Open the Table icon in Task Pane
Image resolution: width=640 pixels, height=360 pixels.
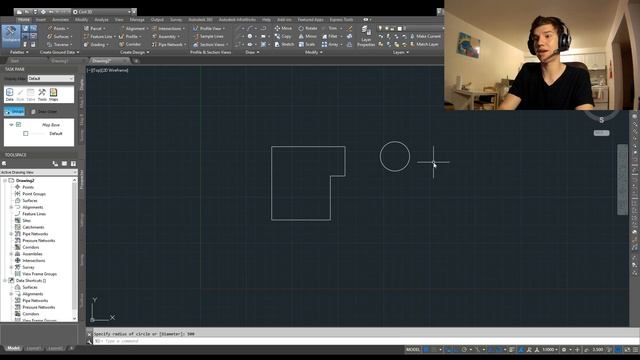(x=31, y=94)
